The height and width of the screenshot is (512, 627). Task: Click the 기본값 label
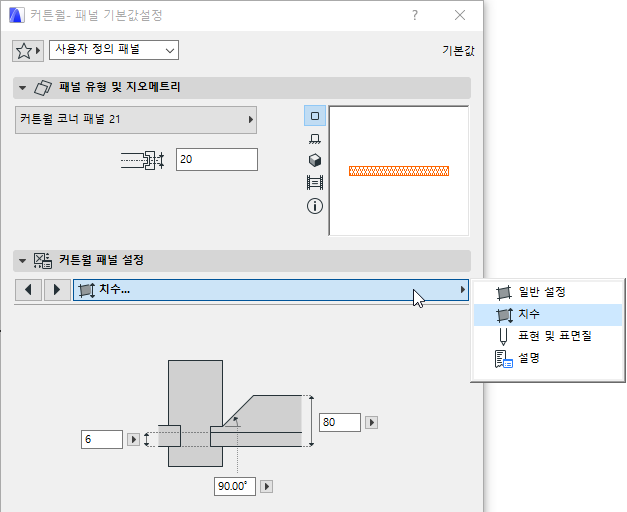point(458,50)
